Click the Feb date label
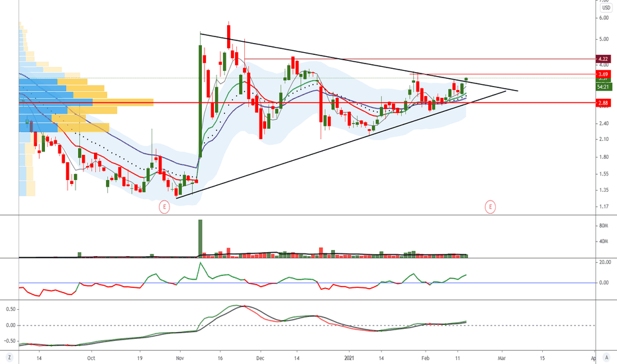 click(426, 358)
